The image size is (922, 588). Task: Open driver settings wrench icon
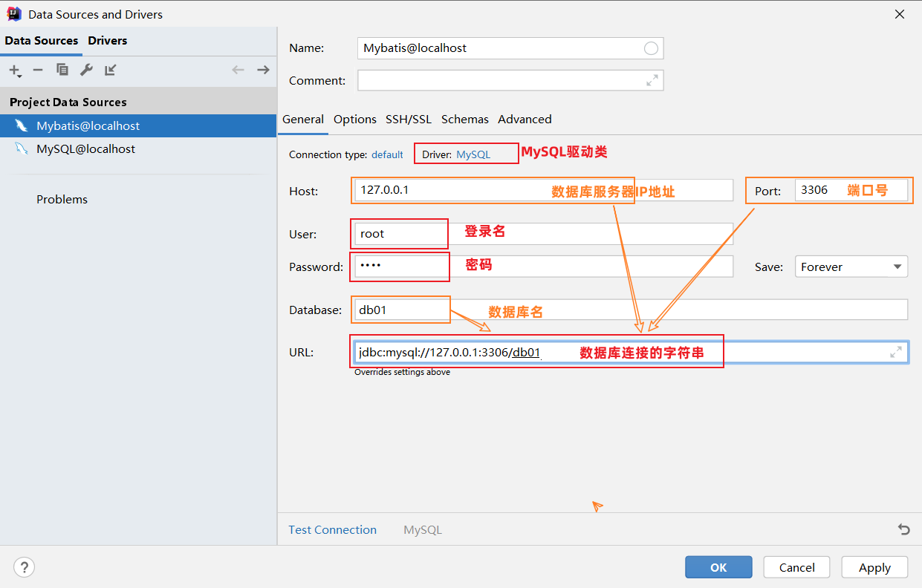pos(86,70)
